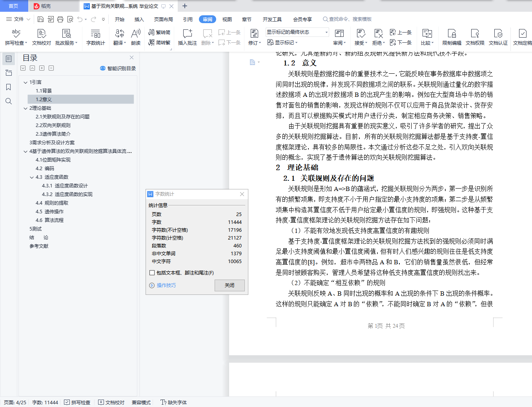Go to 下一条 revision beside 拒绝

click(401, 43)
